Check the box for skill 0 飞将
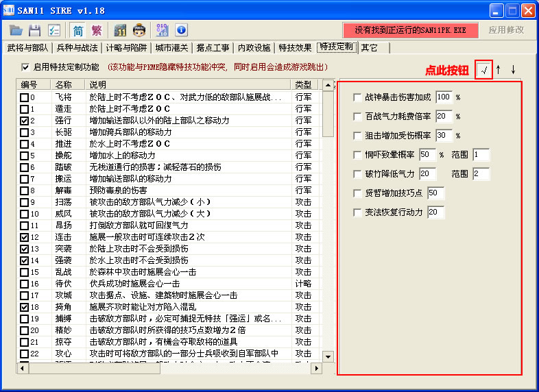539x392 pixels. coord(25,97)
